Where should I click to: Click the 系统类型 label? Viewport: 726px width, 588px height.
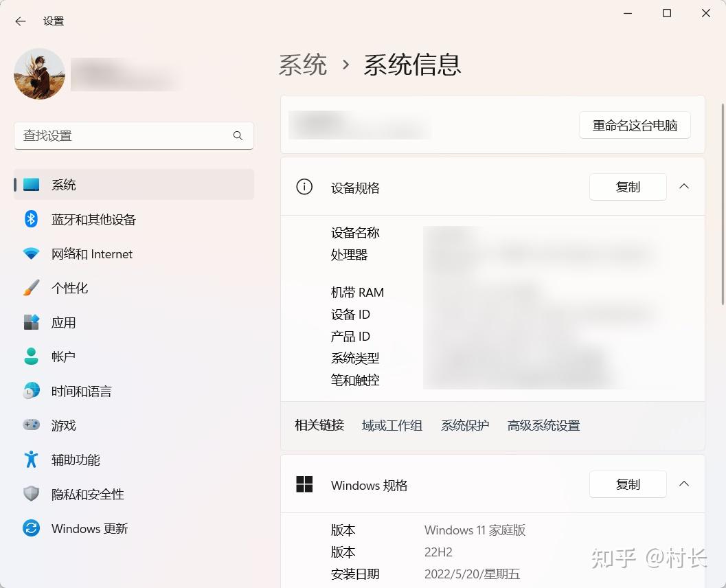(x=355, y=358)
